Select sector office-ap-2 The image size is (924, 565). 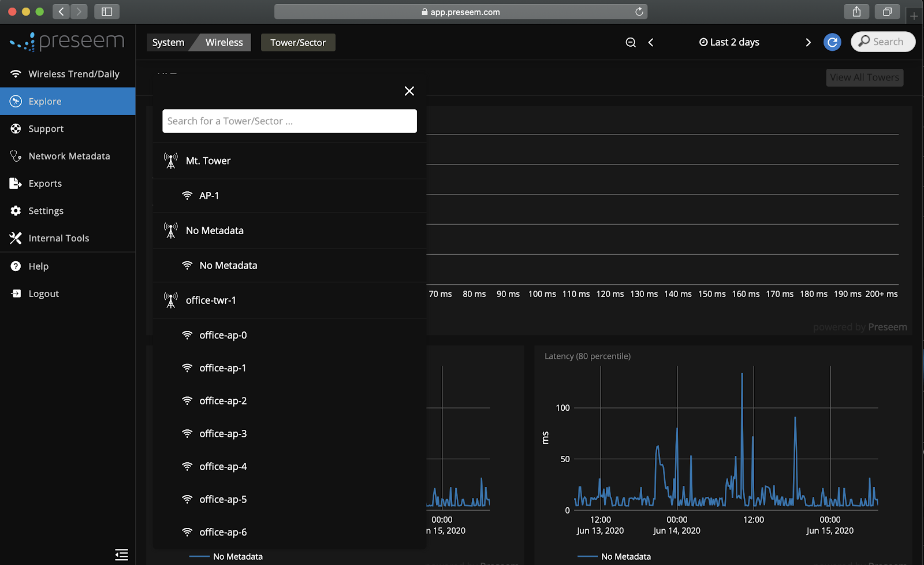[x=290, y=401]
